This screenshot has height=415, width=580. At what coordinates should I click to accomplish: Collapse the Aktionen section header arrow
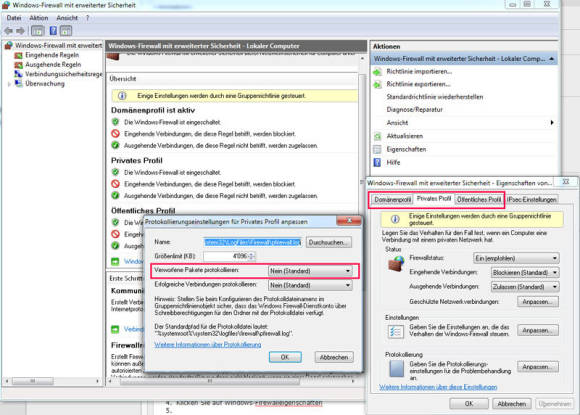pyautogui.click(x=552, y=59)
